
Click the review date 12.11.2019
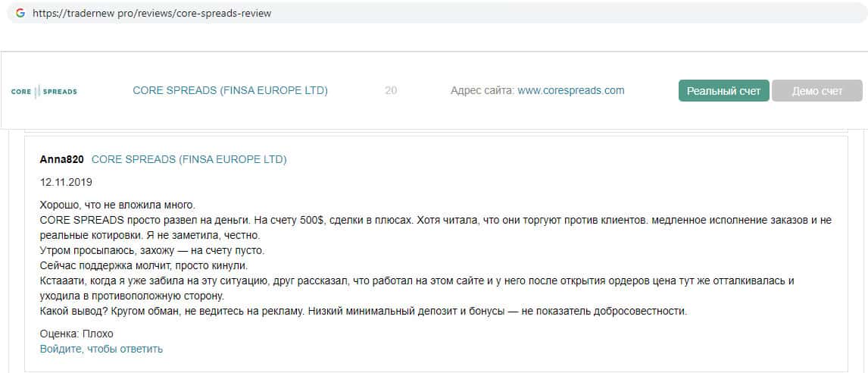(66, 183)
